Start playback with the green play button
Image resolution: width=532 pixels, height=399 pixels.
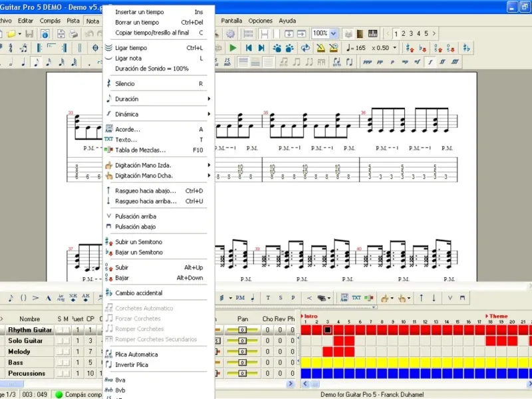point(233,48)
